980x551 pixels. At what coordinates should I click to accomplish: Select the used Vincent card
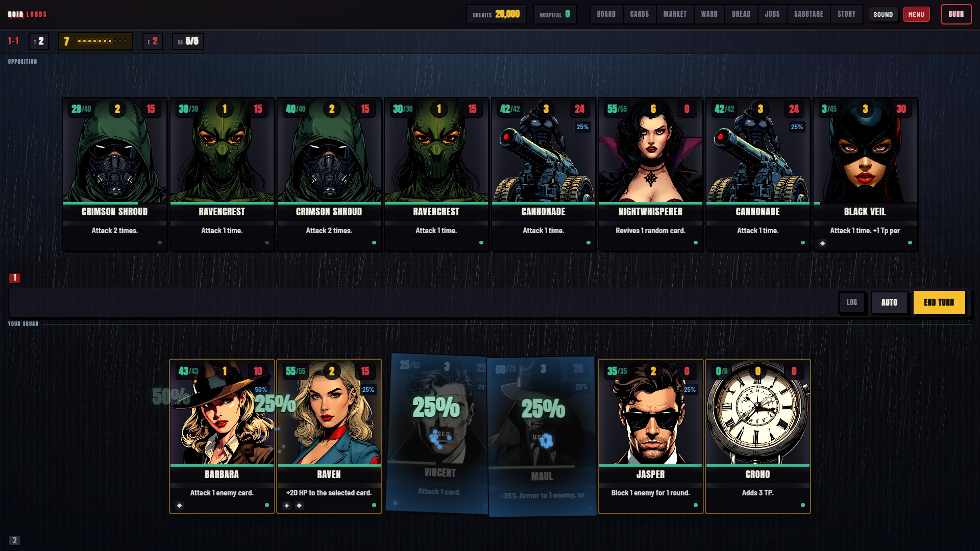pos(438,434)
